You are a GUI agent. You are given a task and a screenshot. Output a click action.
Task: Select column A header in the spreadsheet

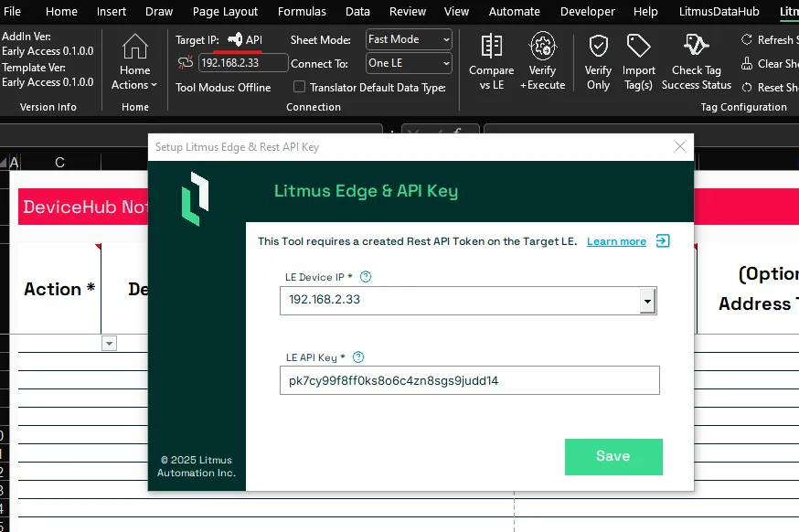click(x=14, y=163)
